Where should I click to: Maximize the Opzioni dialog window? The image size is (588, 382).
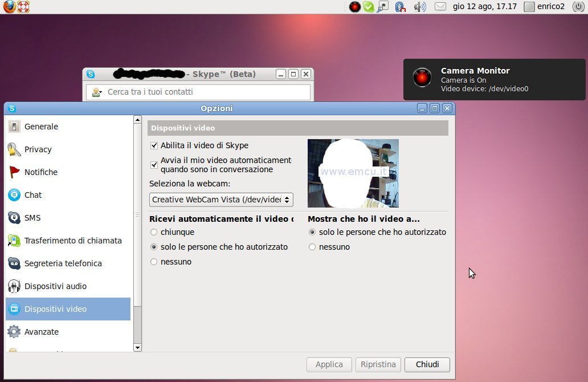[435, 108]
